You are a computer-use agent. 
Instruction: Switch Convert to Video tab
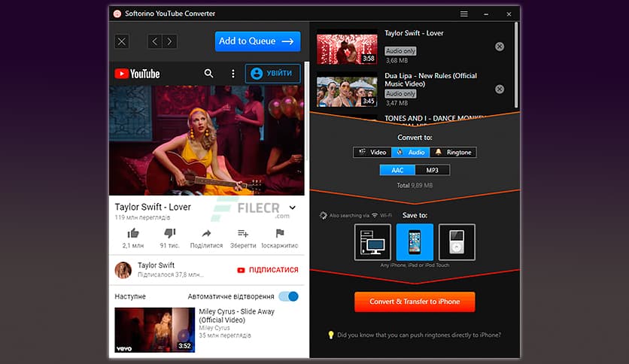coord(372,153)
